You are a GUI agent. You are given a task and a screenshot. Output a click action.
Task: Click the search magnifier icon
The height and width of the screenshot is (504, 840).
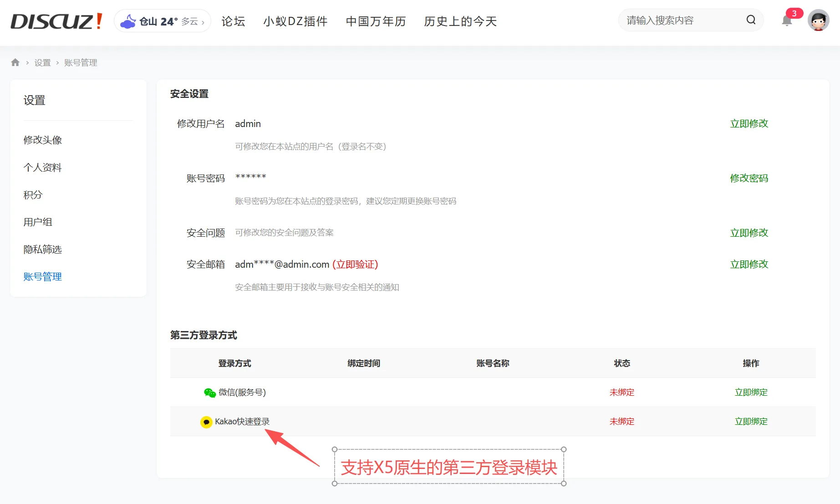coord(751,20)
